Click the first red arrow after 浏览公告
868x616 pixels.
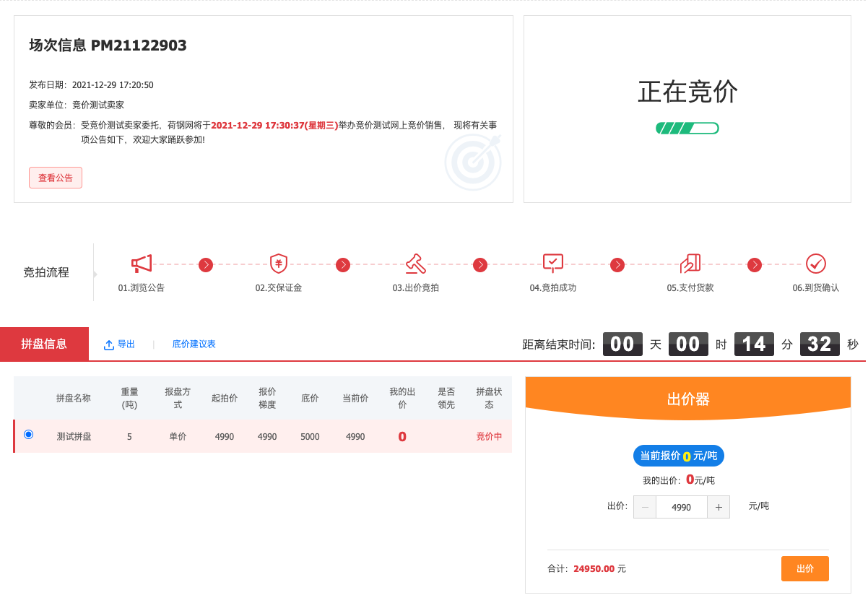coord(206,265)
